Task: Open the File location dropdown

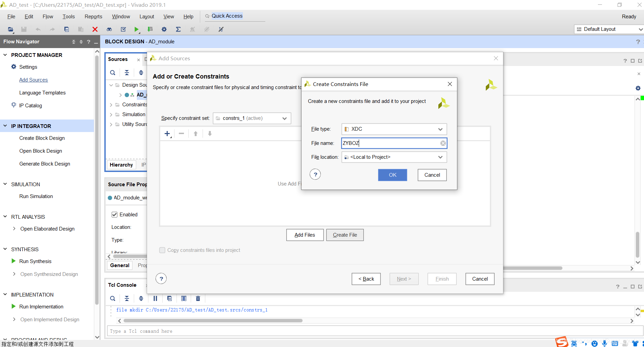Action: (394, 157)
